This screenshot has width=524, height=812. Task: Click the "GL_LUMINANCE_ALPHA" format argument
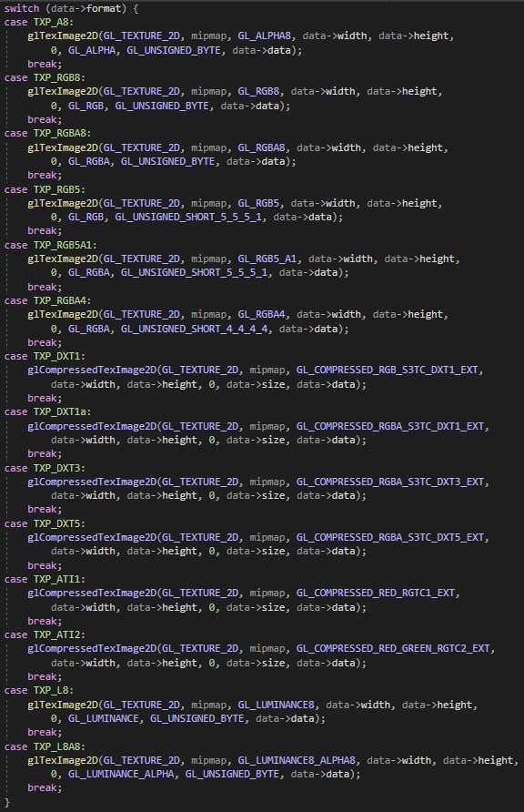click(x=120, y=775)
